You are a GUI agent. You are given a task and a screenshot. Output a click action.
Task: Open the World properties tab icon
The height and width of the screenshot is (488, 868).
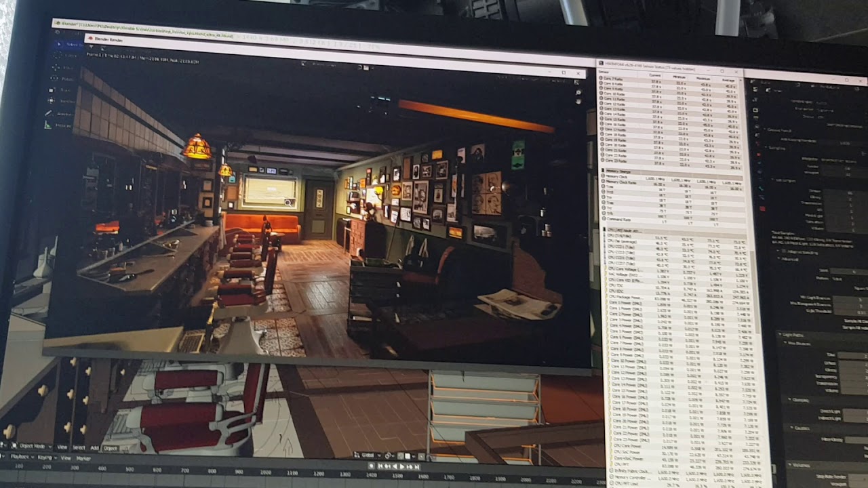click(x=756, y=142)
